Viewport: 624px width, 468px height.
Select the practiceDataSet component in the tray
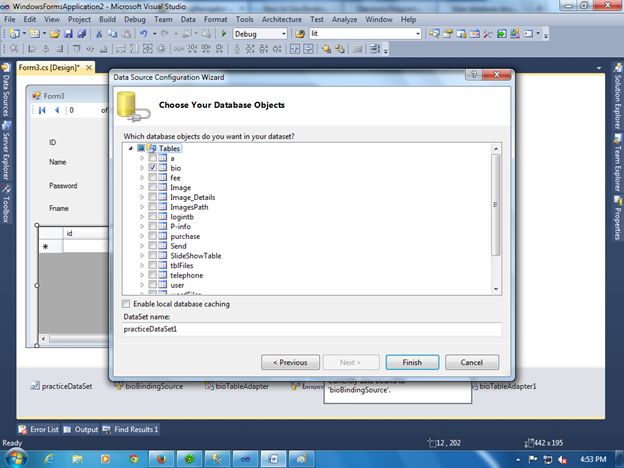(62, 386)
